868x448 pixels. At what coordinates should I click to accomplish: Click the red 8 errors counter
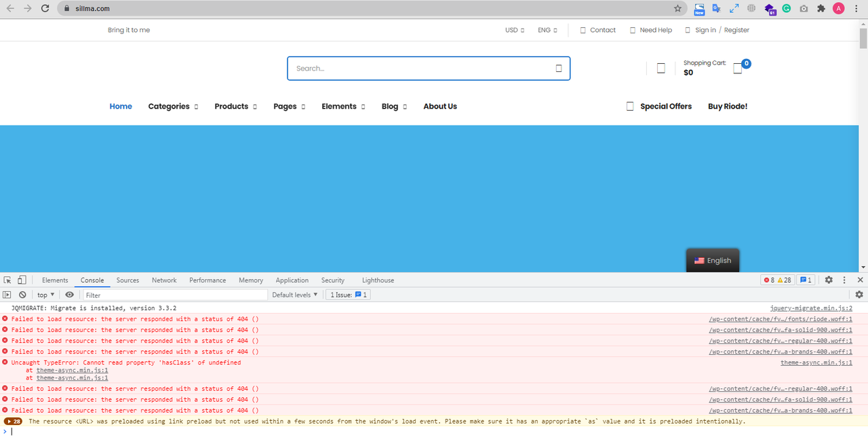(x=768, y=280)
